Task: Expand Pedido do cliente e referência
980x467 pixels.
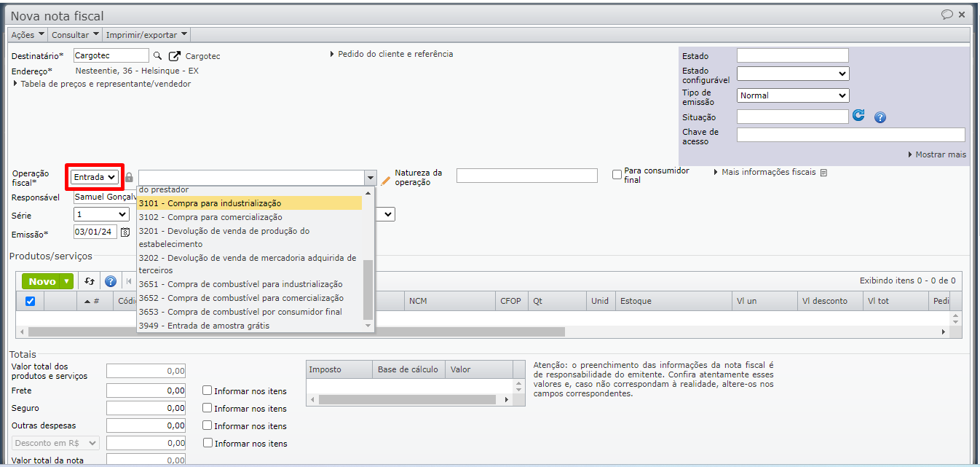Action: (x=392, y=54)
